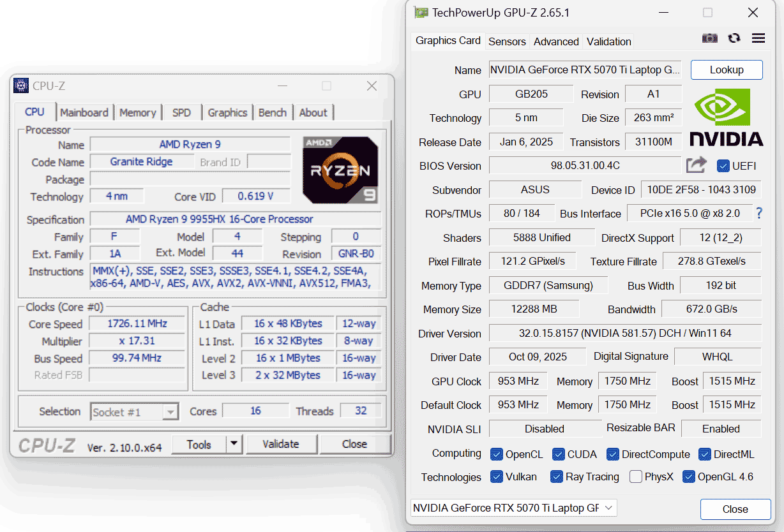
Task: Click the BIOS export share icon
Action: pyautogui.click(x=696, y=165)
